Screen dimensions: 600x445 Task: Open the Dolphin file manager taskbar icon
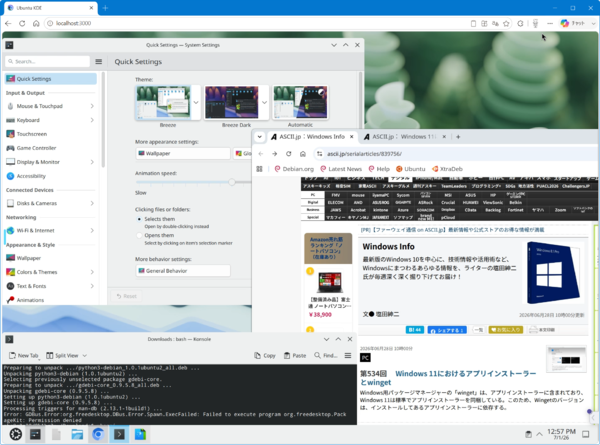click(x=77, y=434)
